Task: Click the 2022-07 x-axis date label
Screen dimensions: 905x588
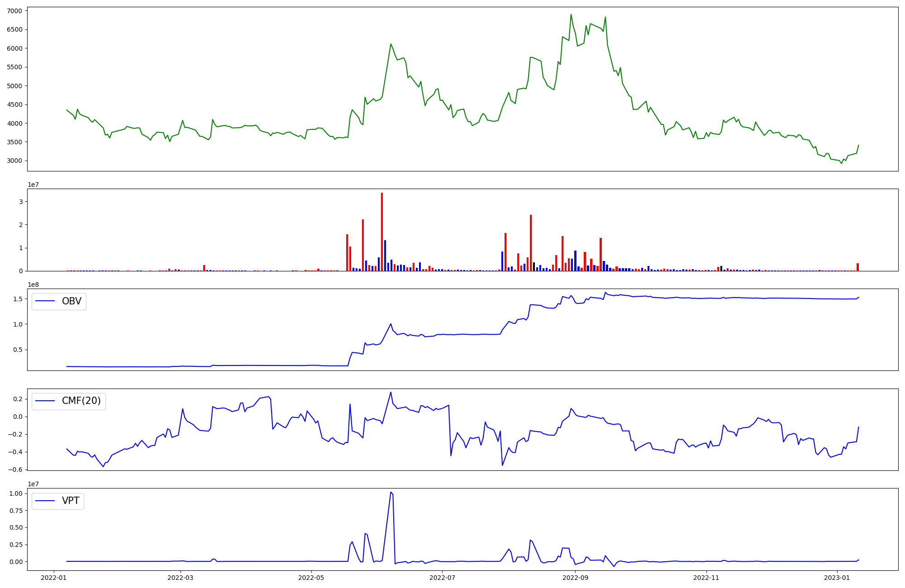Action: [x=442, y=578]
